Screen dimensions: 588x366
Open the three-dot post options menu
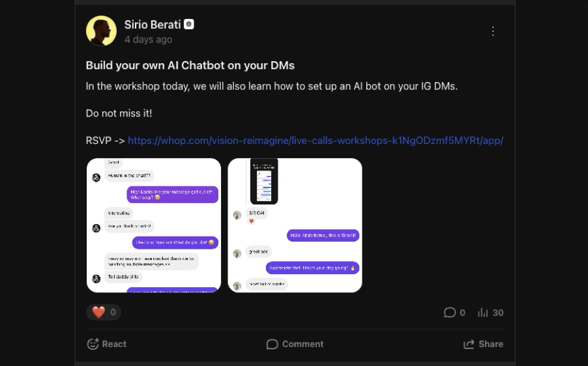[x=493, y=31]
